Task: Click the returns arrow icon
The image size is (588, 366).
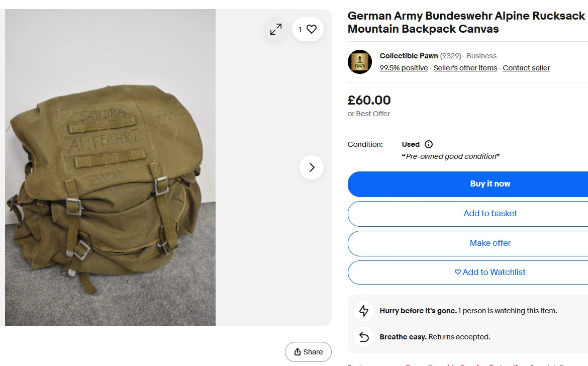Action: coord(364,337)
